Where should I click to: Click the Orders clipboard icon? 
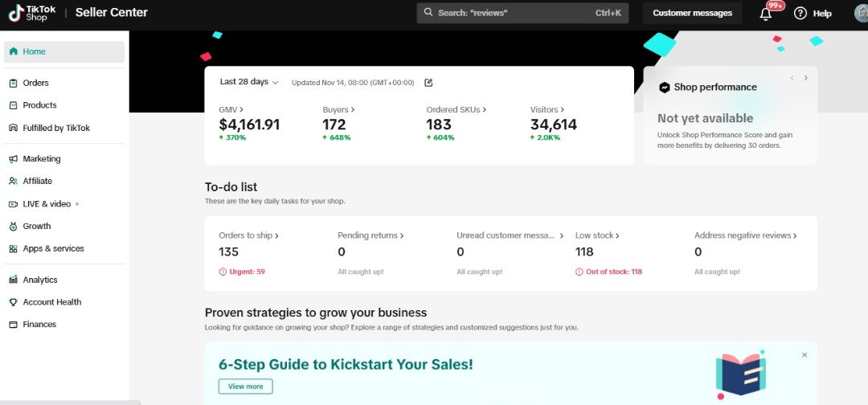point(14,83)
